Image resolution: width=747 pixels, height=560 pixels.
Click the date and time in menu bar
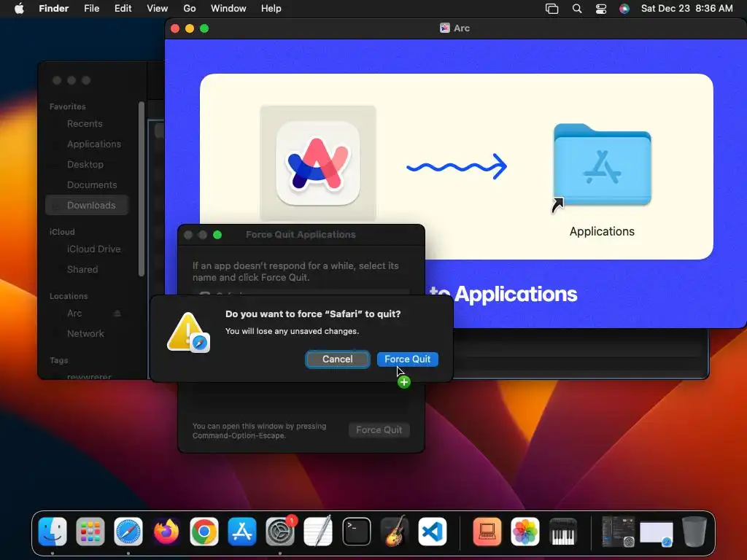click(x=686, y=9)
